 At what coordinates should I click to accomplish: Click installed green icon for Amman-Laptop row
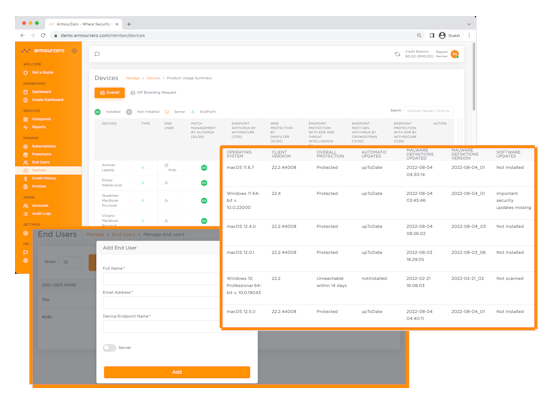204,168
